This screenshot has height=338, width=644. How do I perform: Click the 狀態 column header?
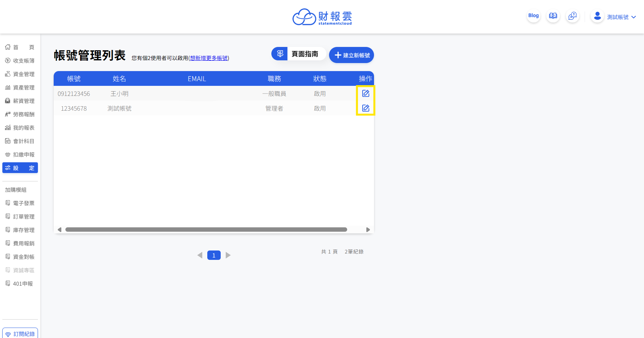coord(320,79)
